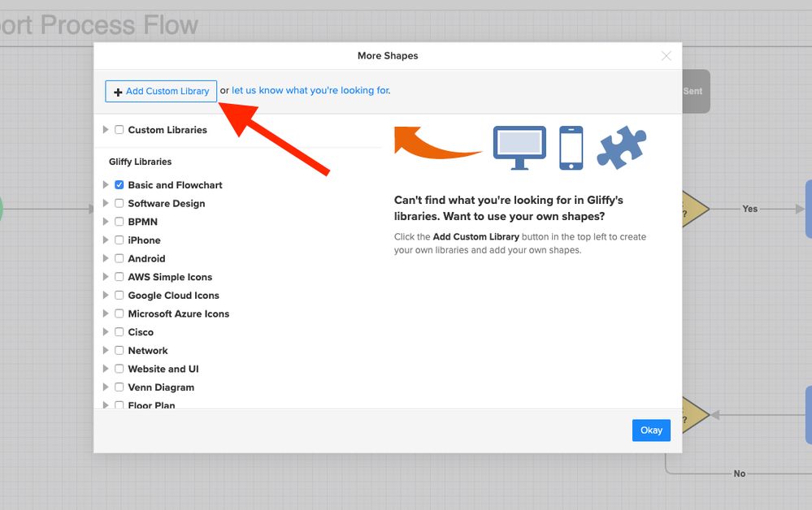Expand the Basic and Flowchart tree

point(106,184)
